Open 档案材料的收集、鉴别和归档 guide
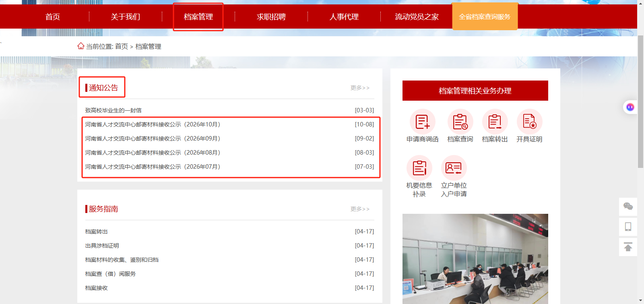Image resolution: width=644 pixels, height=304 pixels. (x=122, y=260)
